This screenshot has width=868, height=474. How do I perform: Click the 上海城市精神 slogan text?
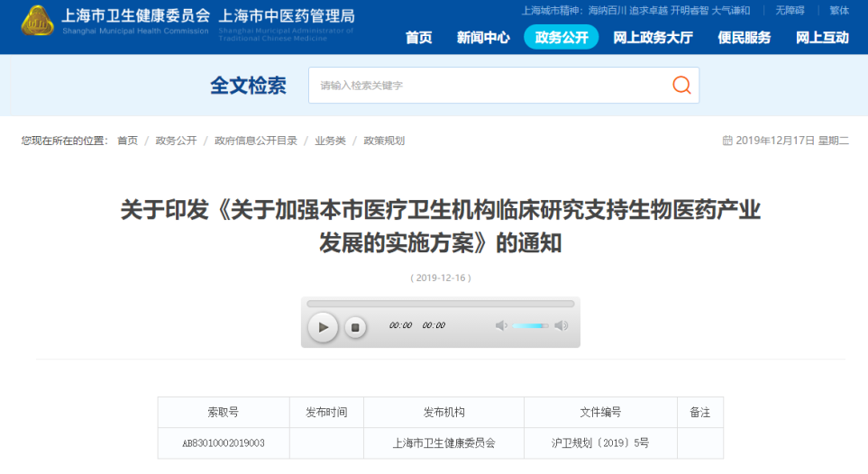click(635, 11)
